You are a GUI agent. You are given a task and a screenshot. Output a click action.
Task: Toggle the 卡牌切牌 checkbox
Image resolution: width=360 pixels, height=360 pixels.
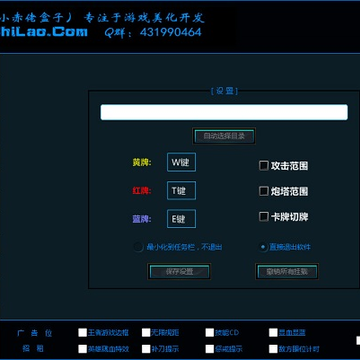click(x=264, y=217)
